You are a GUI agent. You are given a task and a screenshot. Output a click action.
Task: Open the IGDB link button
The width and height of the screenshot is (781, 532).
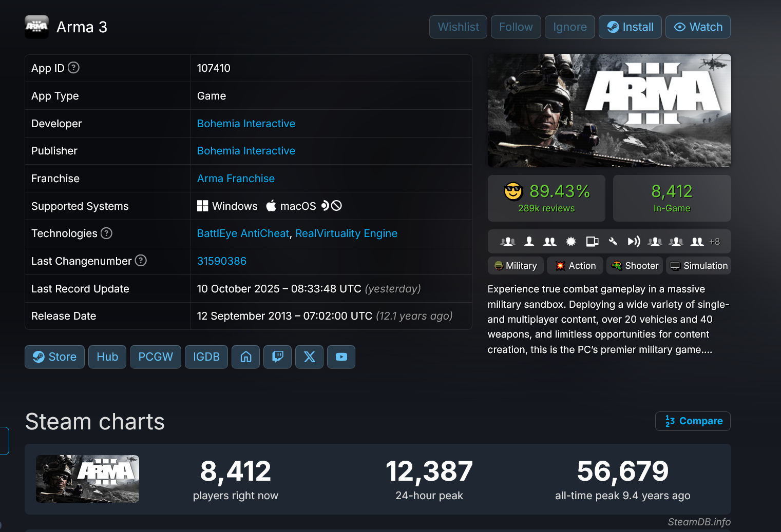point(206,357)
